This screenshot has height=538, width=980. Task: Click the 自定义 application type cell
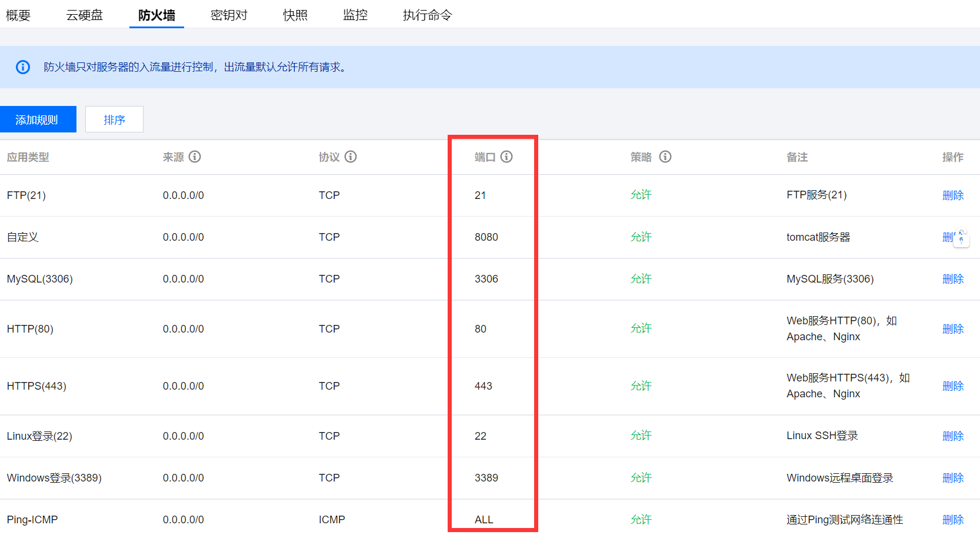(x=23, y=237)
